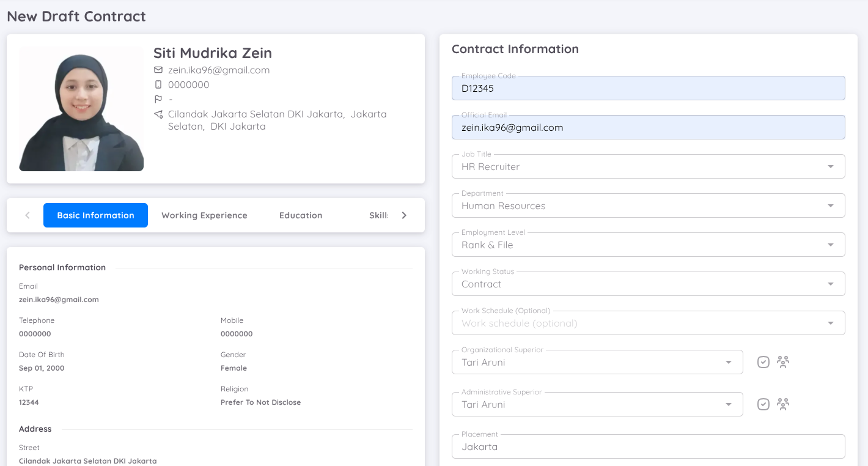Click the location pin icon beside the address
The height and width of the screenshot is (466, 868).
pyautogui.click(x=158, y=114)
